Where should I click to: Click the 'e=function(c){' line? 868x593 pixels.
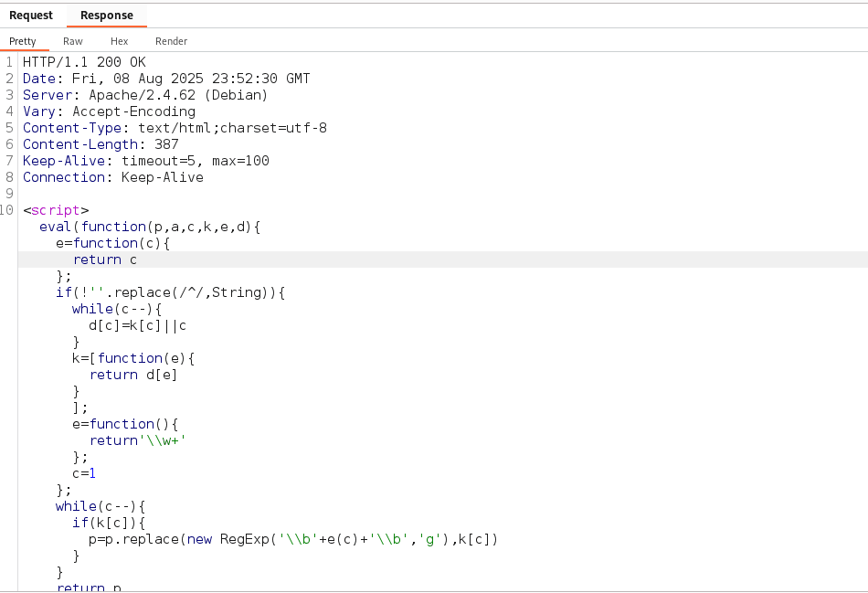(x=113, y=244)
